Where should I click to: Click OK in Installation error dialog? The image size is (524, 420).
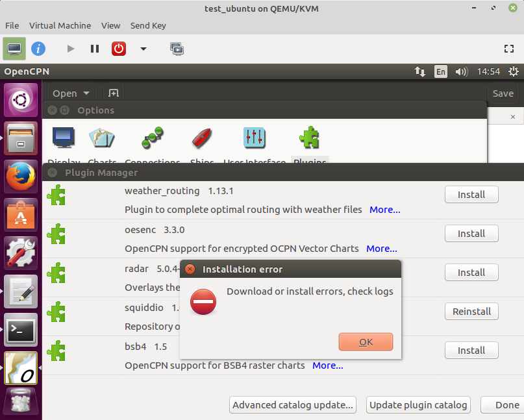pos(366,342)
